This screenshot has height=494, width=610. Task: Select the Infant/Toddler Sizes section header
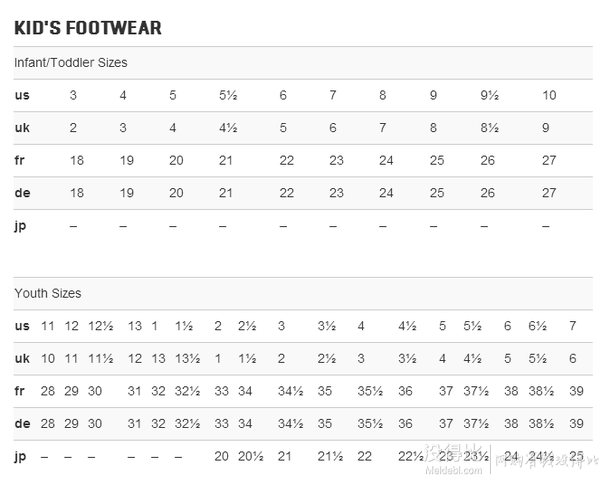(x=71, y=63)
